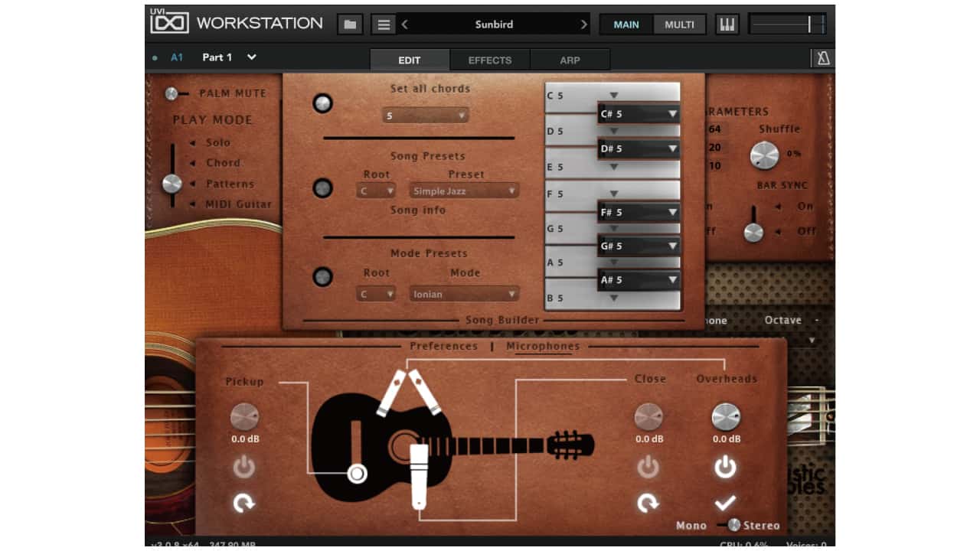980x551 pixels.
Task: Click the next preset arrow beside Sunbird
Action: (x=583, y=24)
